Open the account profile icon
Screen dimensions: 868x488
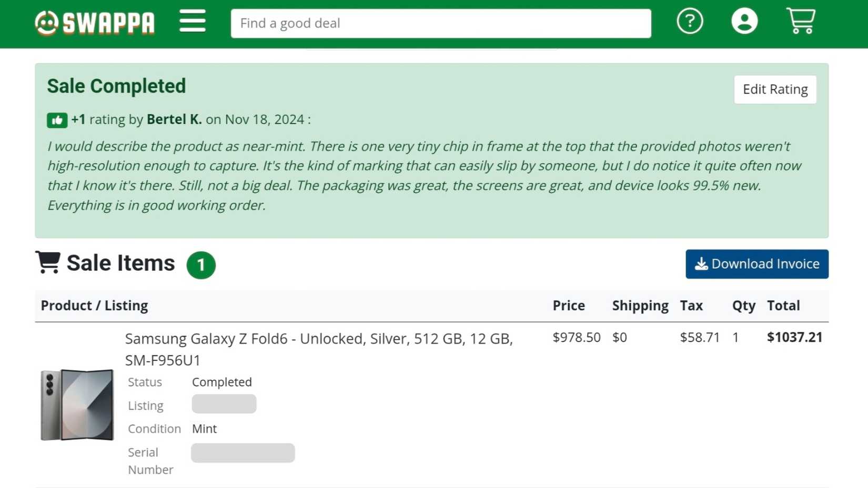point(744,22)
